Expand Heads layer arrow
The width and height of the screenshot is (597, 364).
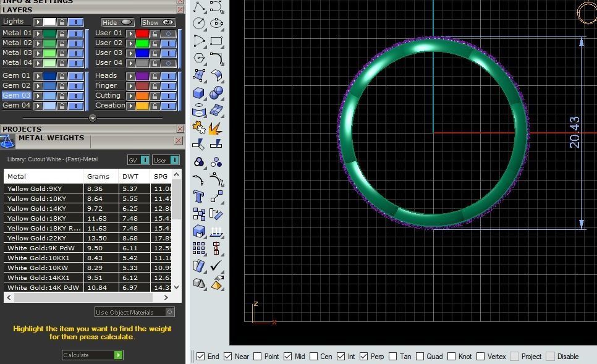pyautogui.click(x=130, y=76)
